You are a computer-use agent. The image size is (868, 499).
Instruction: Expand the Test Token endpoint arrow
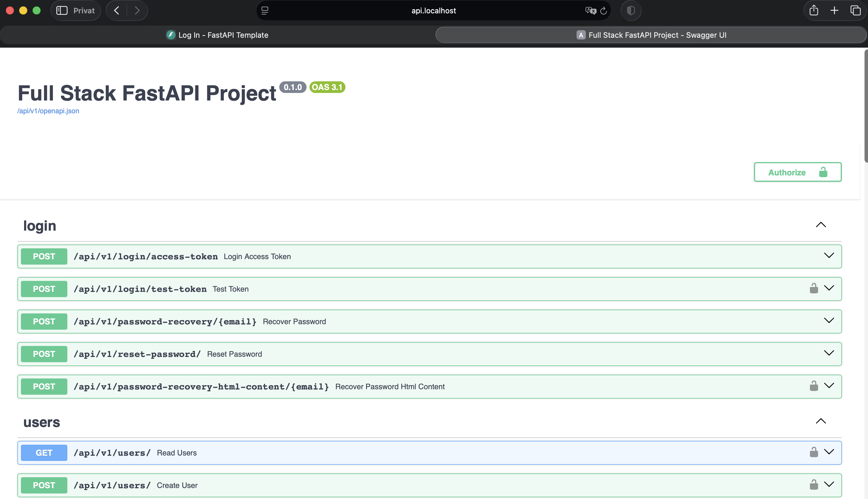(x=829, y=288)
